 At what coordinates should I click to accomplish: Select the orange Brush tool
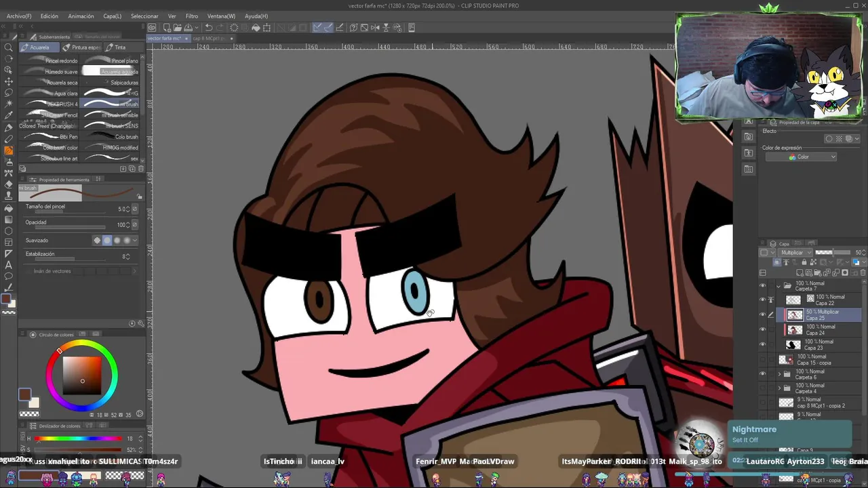coord(8,150)
